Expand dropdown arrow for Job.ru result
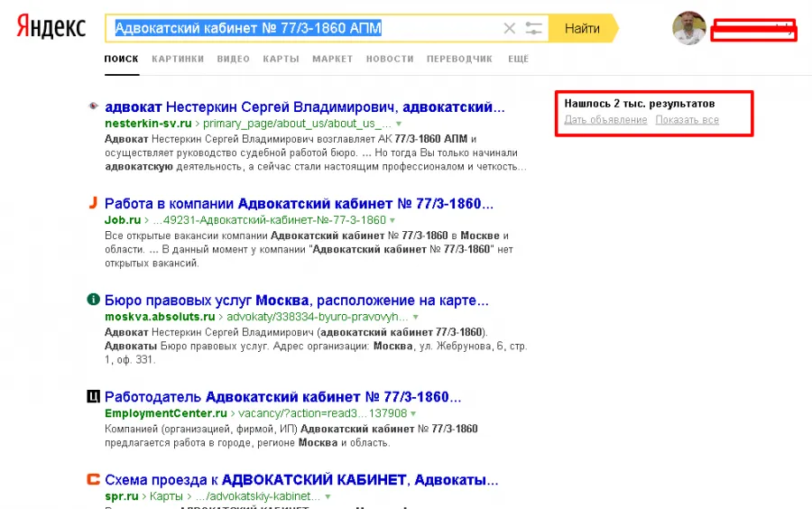The height and width of the screenshot is (509, 812). point(392,220)
